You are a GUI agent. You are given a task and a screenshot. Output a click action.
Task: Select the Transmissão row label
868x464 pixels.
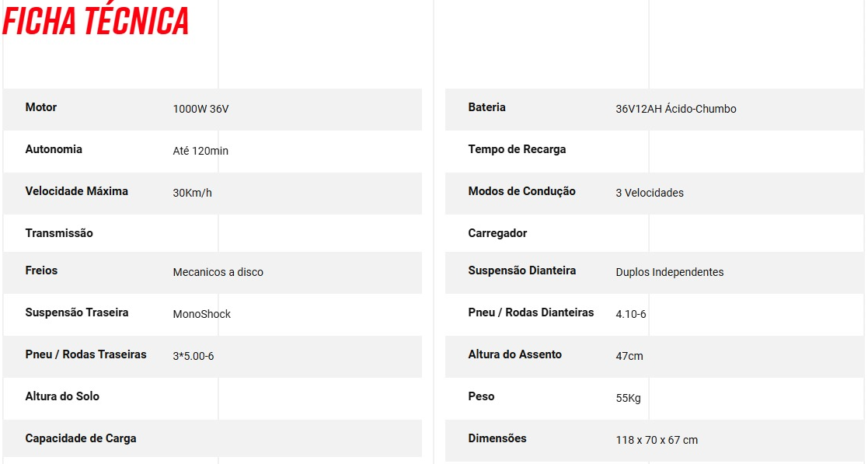click(x=59, y=233)
